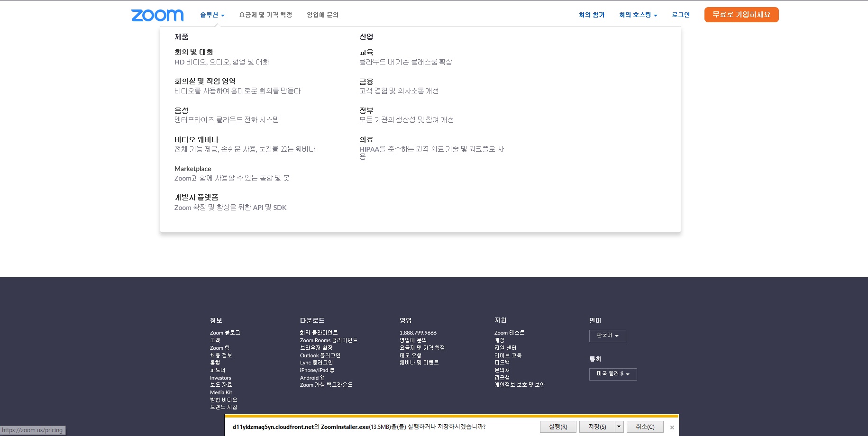This screenshot has width=868, height=436.
Task: Open 보도 자료 footer link
Action: coord(221,385)
